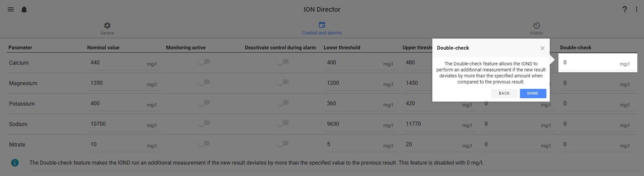Edit Potassium lower threshold field
644x176 pixels.
click(x=361, y=104)
